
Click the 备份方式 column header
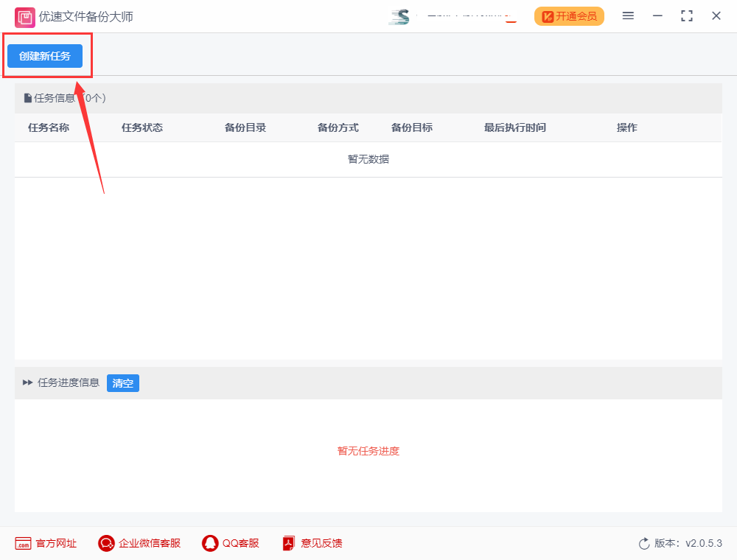click(338, 127)
